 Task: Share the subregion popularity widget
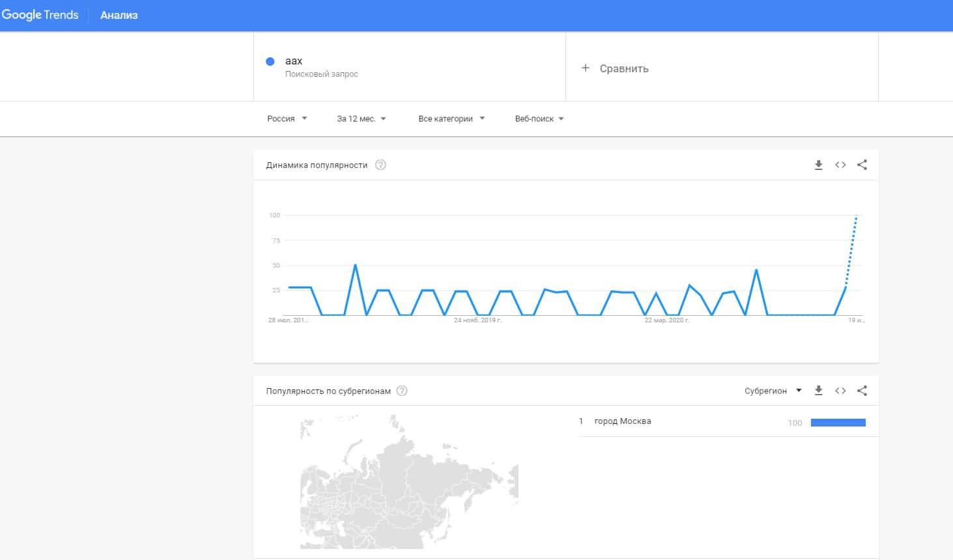(x=862, y=391)
